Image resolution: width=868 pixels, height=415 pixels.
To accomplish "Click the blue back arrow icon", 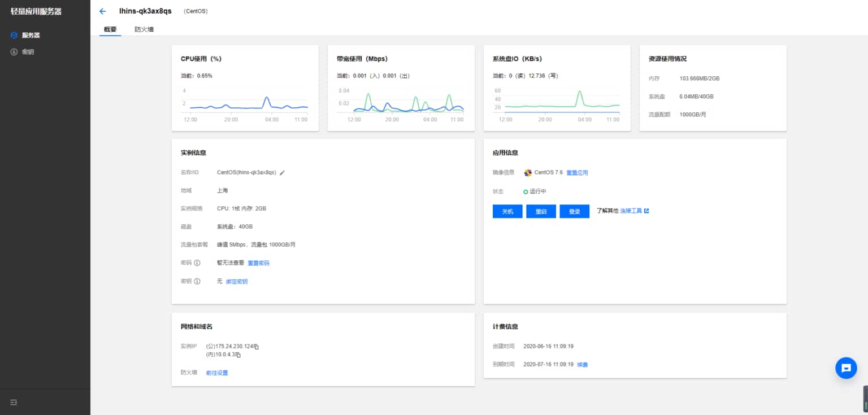I will [x=102, y=11].
